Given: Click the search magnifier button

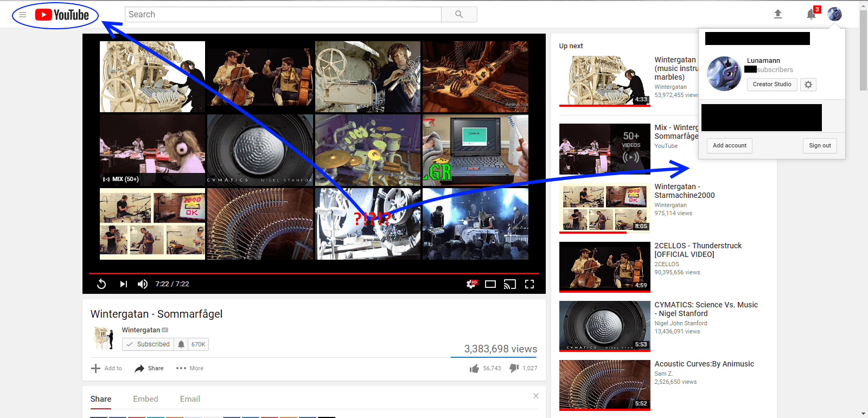Looking at the screenshot, I should pyautogui.click(x=459, y=15).
